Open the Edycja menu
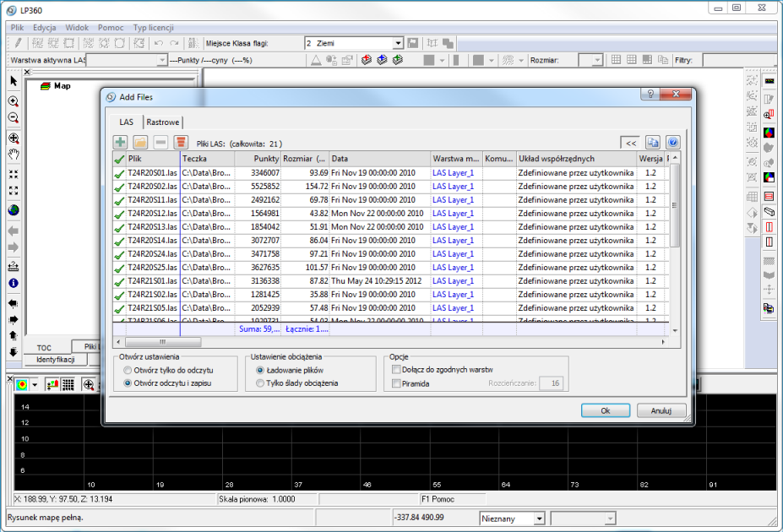Viewport: 783px width, 532px height. tap(45, 28)
